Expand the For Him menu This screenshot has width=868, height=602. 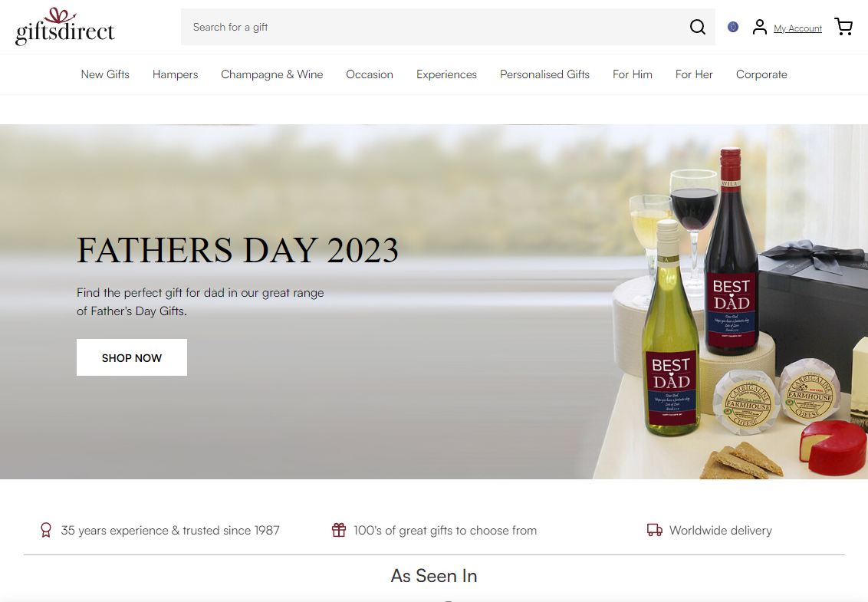tap(632, 74)
